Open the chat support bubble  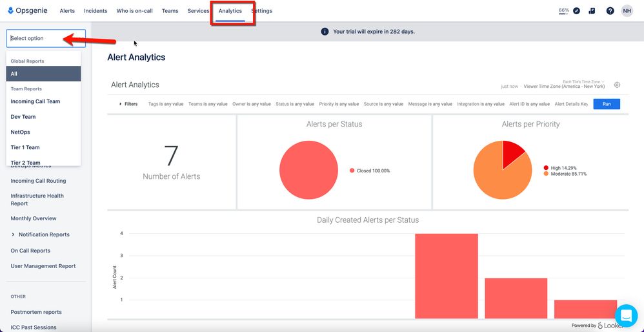(x=627, y=316)
